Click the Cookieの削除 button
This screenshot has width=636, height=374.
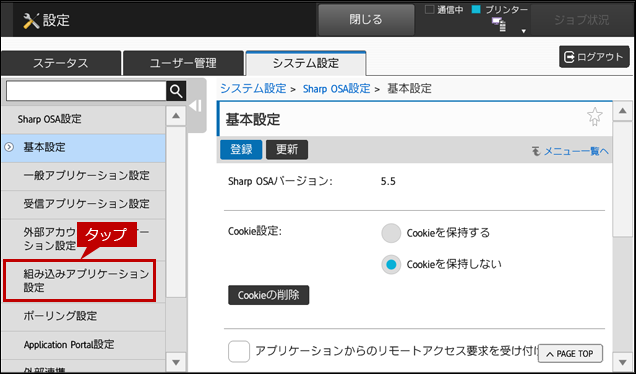[269, 295]
